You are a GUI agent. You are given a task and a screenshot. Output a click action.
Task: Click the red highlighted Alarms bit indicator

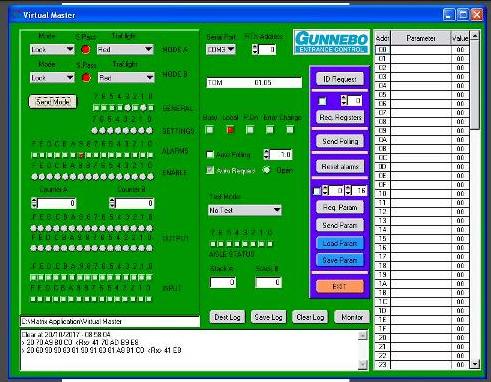(81, 155)
